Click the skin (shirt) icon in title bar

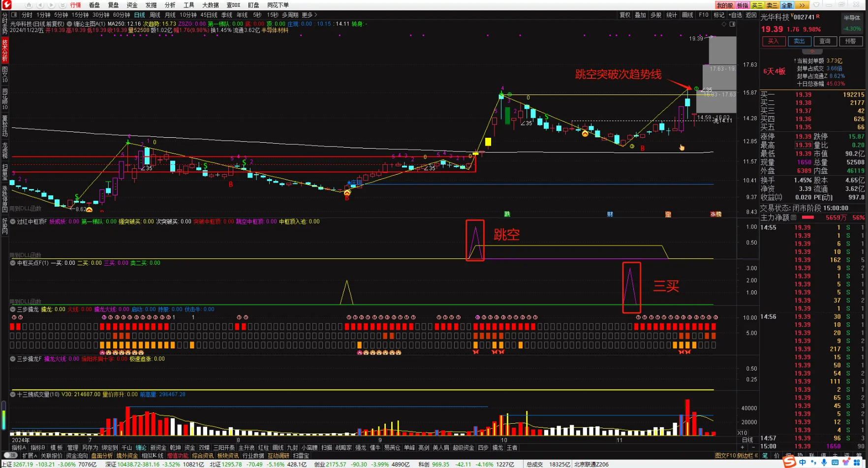point(817,5)
